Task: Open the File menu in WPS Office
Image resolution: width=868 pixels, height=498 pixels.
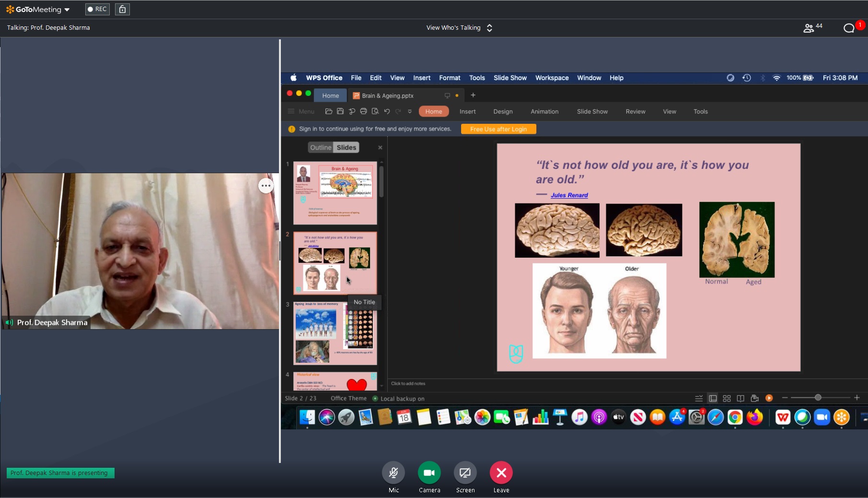Action: (x=356, y=78)
